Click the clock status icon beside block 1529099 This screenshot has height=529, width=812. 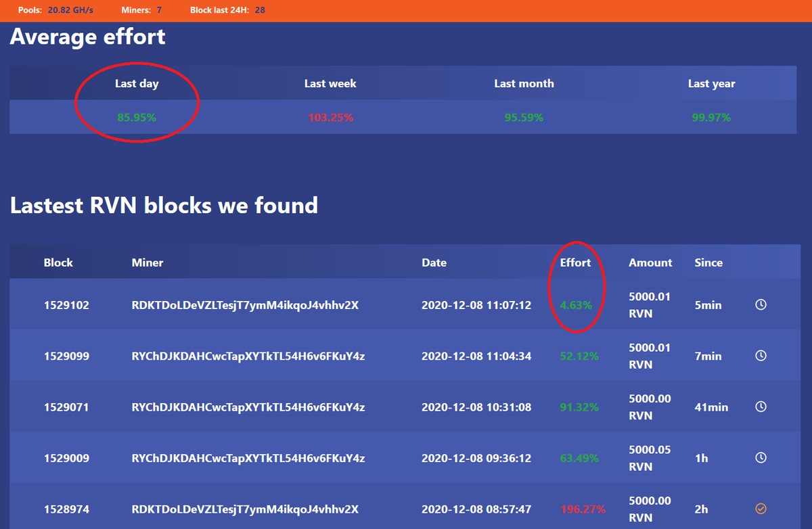761,355
